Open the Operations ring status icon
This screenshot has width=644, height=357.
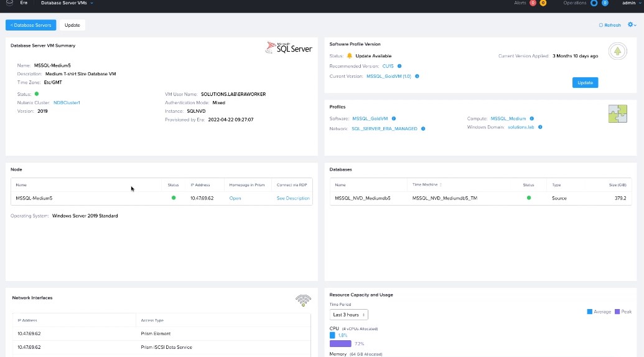[x=594, y=3]
